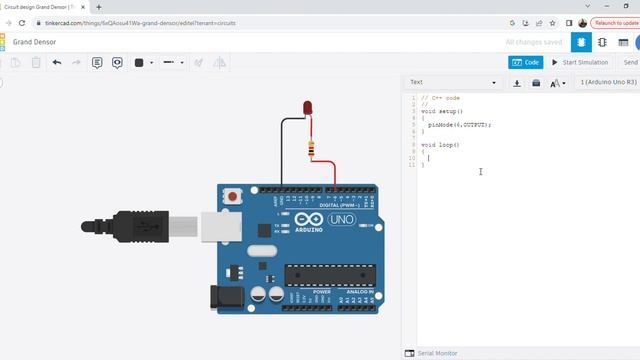
Task: Click Start Simulation button
Action: point(580,62)
